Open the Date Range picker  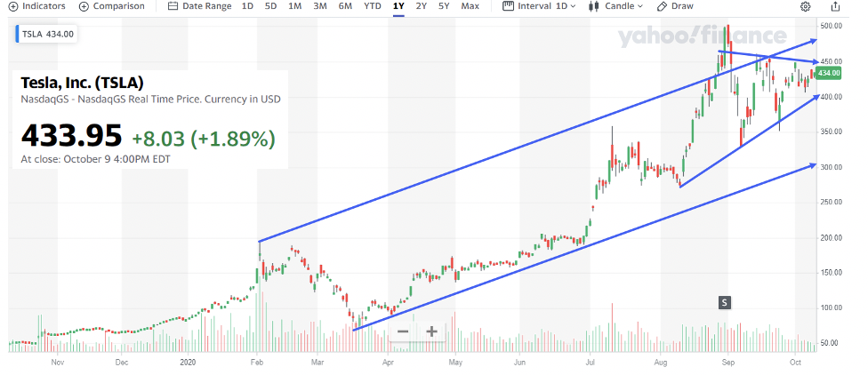coord(199,6)
